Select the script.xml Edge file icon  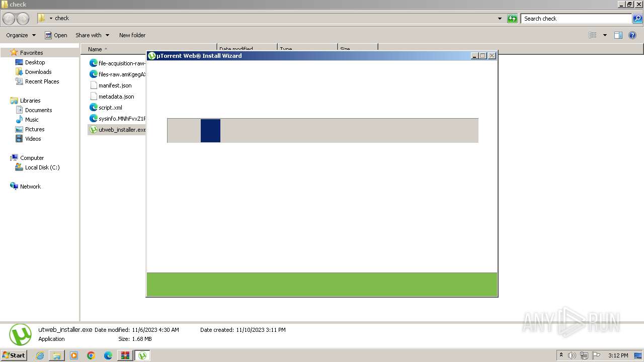(93, 108)
